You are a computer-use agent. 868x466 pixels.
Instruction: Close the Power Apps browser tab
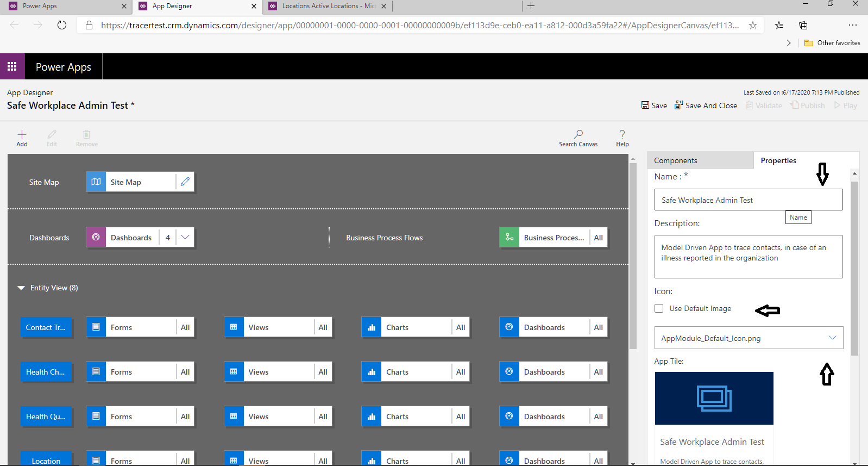click(x=124, y=6)
